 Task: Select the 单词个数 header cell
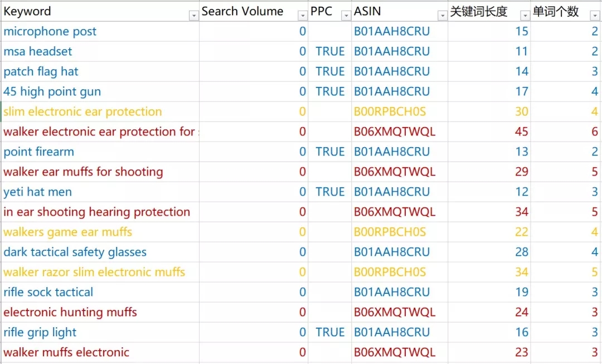tap(566, 11)
